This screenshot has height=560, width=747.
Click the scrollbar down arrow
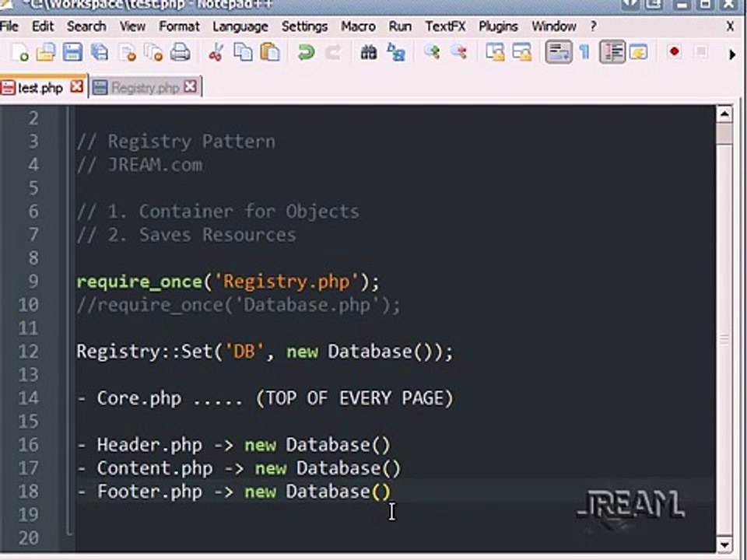pyautogui.click(x=724, y=544)
